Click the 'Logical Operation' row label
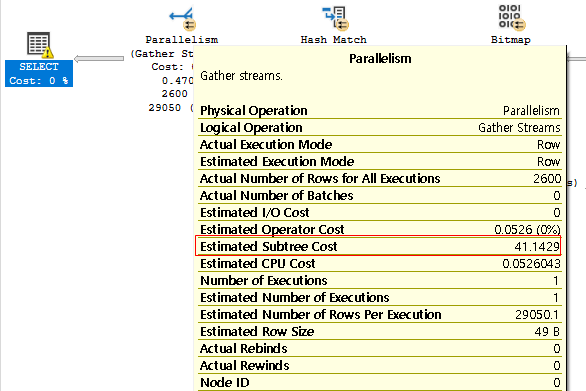The width and height of the screenshot is (586, 391). point(251,128)
